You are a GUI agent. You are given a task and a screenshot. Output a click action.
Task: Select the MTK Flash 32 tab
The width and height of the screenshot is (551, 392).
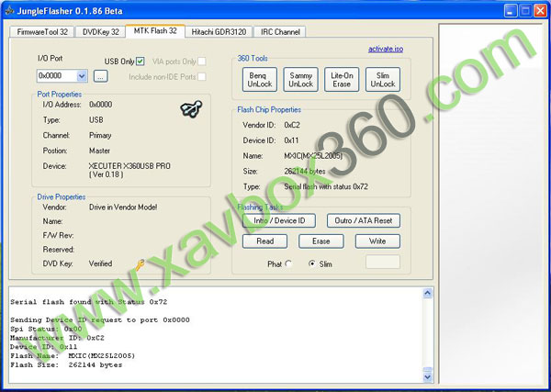click(x=155, y=31)
